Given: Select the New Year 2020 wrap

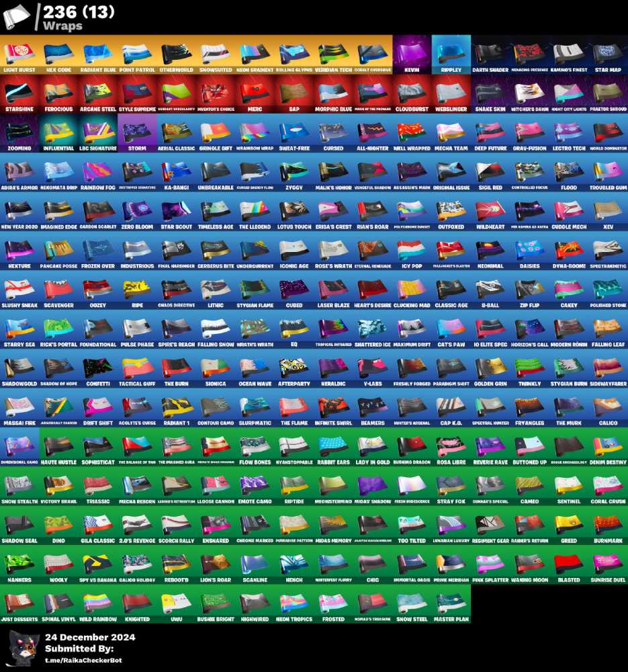Looking at the screenshot, I should pos(19,212).
